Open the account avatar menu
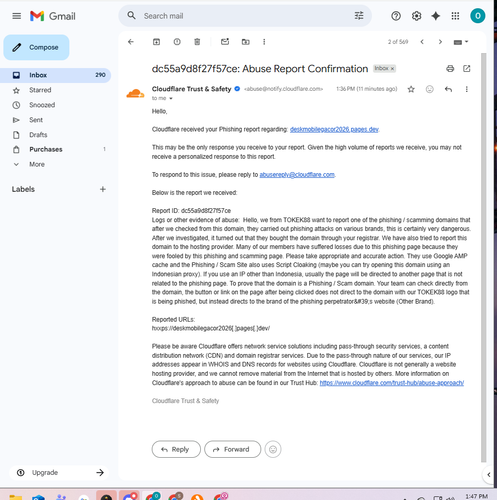The image size is (497, 500). click(x=478, y=16)
